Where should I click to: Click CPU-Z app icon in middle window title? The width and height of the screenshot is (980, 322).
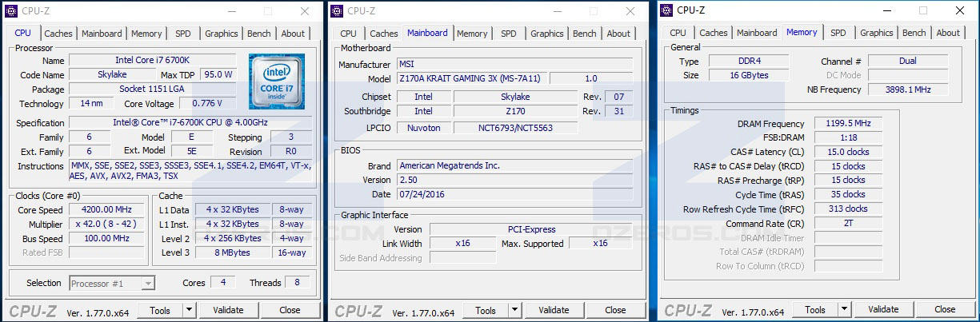(x=338, y=11)
